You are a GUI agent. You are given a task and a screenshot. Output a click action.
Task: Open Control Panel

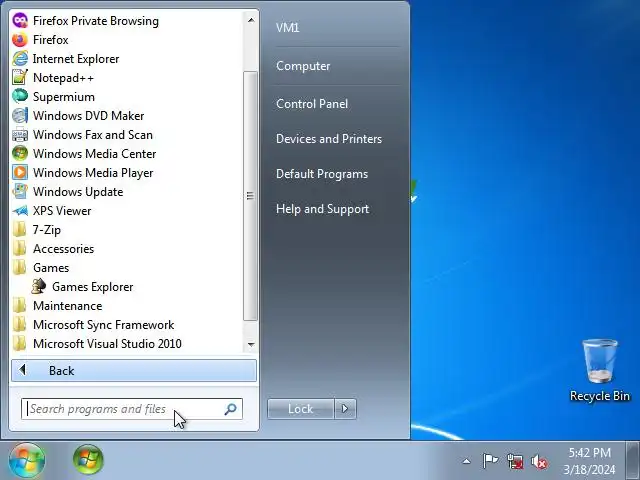[x=312, y=104]
